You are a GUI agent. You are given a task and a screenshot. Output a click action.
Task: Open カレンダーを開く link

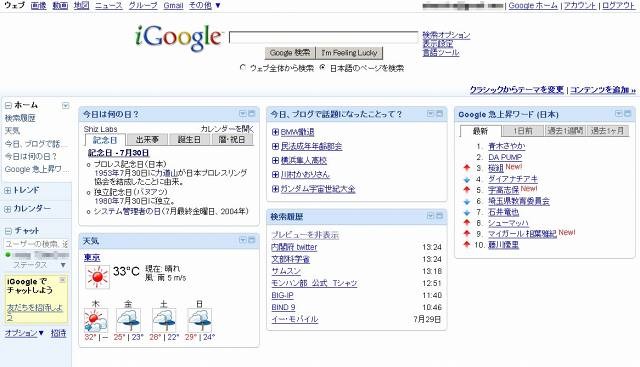pos(227,129)
